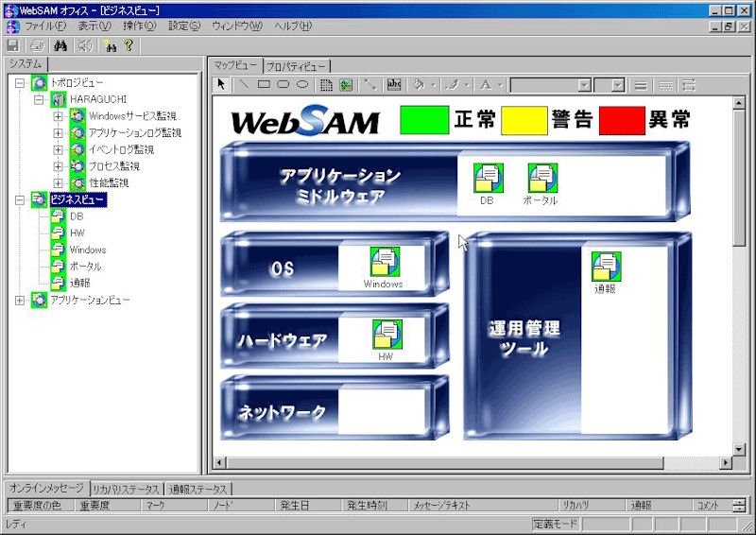Open the ヘルプ(H) menu

tap(293, 26)
